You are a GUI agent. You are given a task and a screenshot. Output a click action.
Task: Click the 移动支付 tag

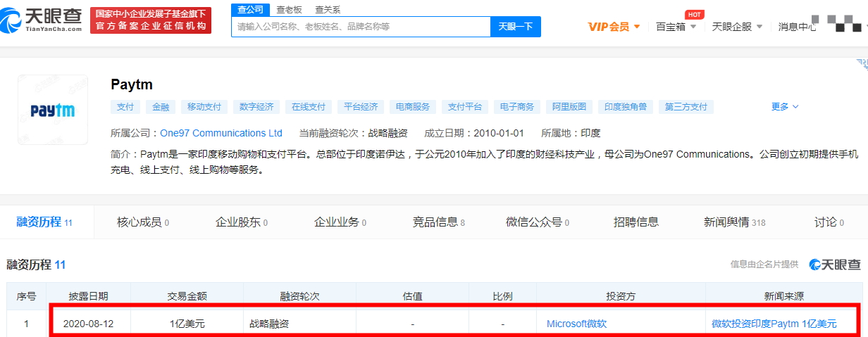[x=204, y=107]
